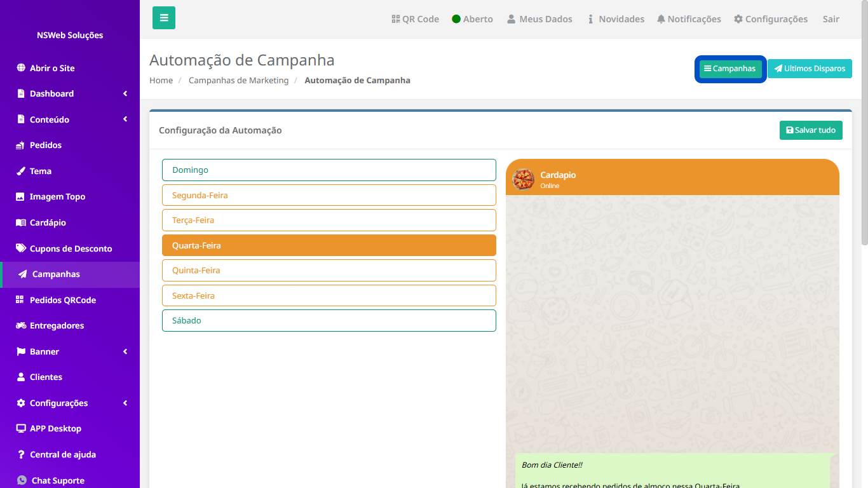
Task: Click the green Aberto status dot
Action: click(456, 19)
